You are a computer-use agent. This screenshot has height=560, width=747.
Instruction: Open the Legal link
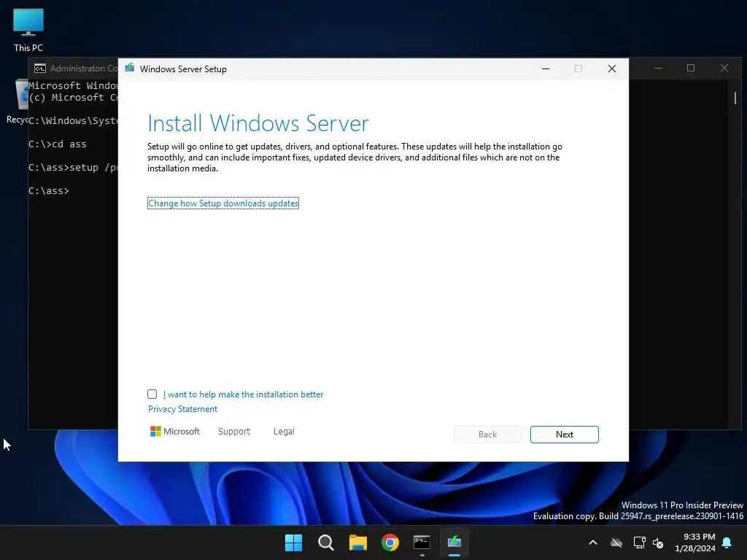click(x=284, y=432)
